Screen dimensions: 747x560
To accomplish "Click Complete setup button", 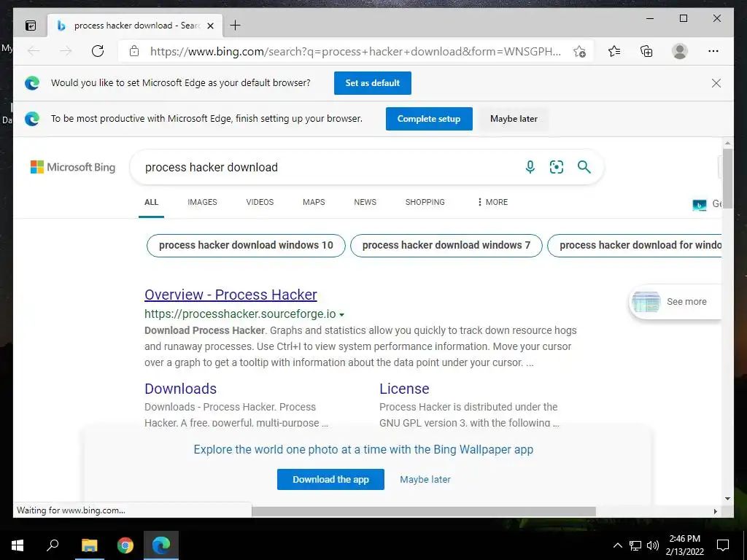I will click(429, 119).
